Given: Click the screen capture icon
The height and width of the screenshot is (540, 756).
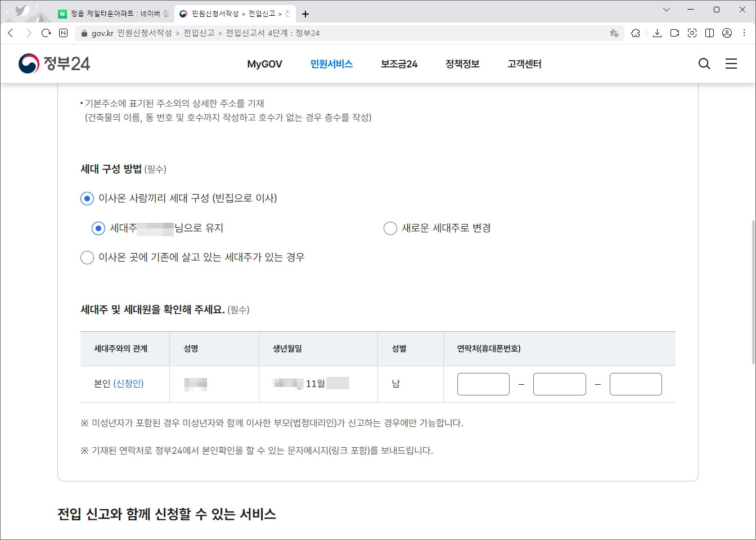Looking at the screenshot, I should tap(692, 33).
